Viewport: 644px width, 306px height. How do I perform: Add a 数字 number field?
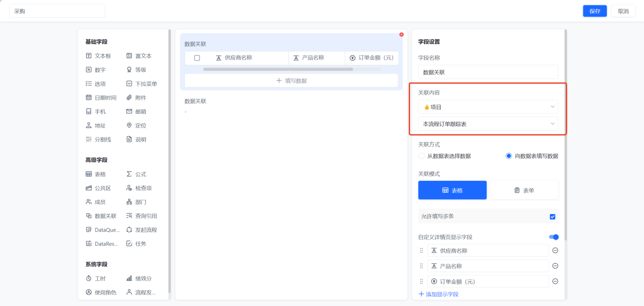click(x=95, y=70)
